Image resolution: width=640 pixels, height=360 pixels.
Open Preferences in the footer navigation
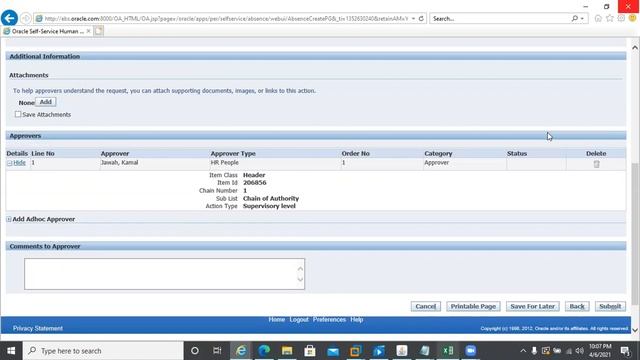tap(329, 320)
